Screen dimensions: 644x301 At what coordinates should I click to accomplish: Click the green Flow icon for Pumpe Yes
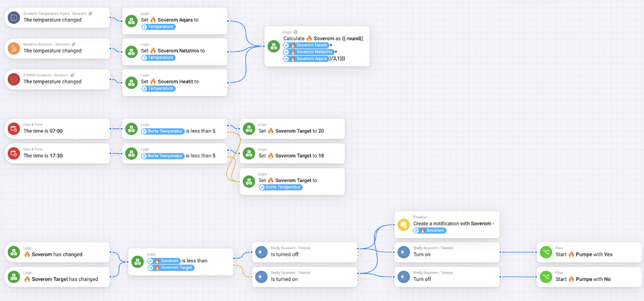click(x=545, y=252)
